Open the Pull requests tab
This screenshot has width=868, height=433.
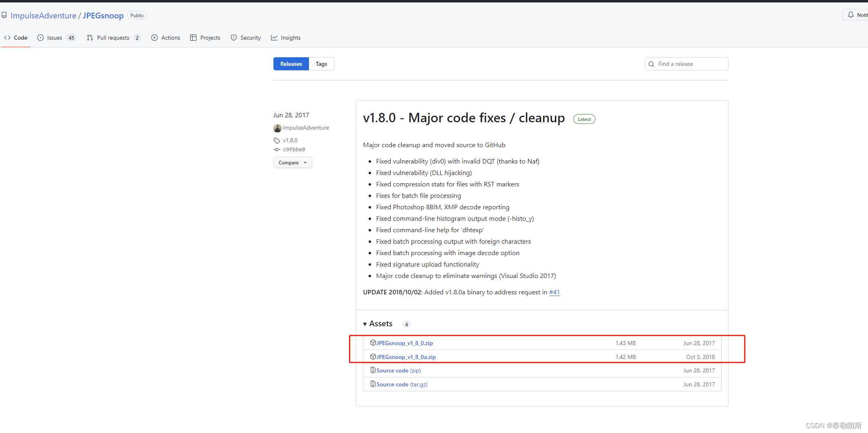click(x=114, y=38)
